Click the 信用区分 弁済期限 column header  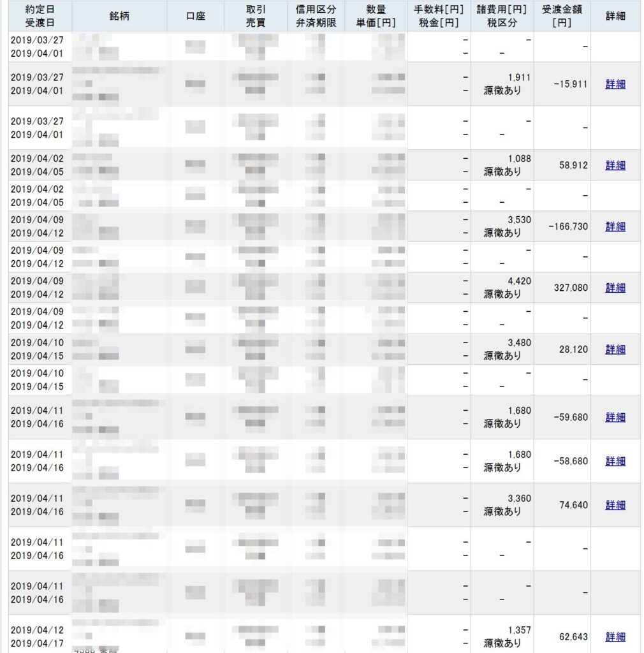pos(315,17)
